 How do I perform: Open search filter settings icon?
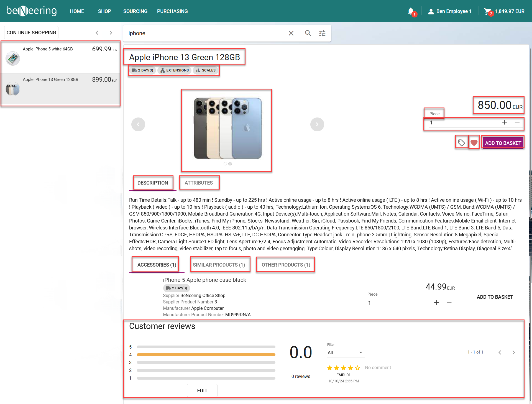322,33
